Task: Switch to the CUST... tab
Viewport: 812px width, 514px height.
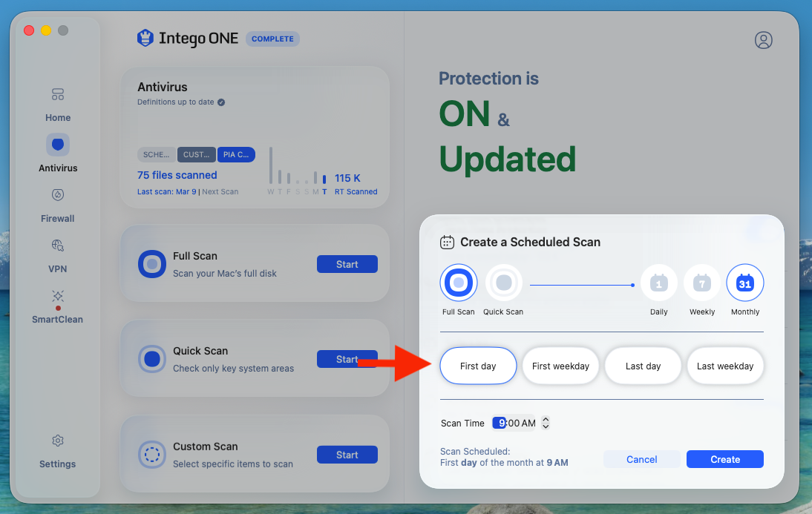Action: 196,154
